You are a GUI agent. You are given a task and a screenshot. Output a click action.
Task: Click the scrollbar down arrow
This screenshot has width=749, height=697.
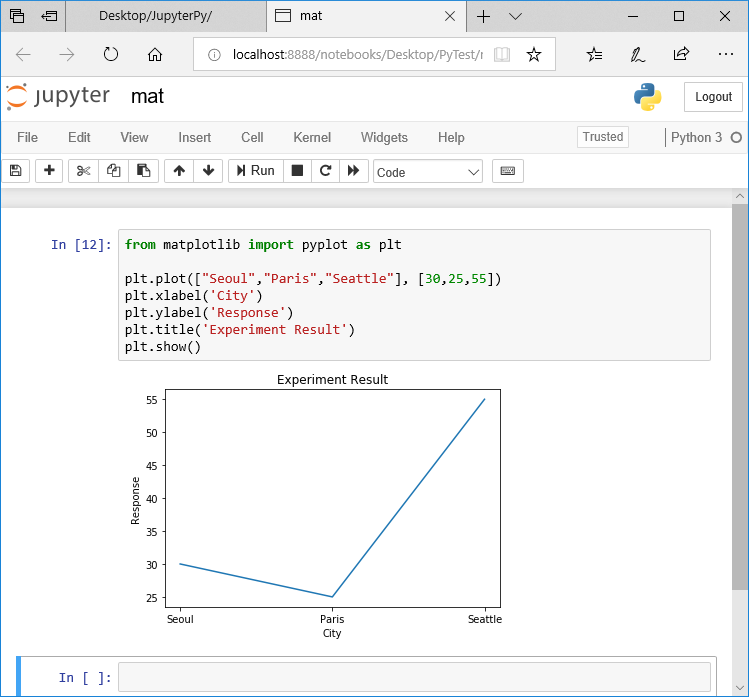click(739, 688)
